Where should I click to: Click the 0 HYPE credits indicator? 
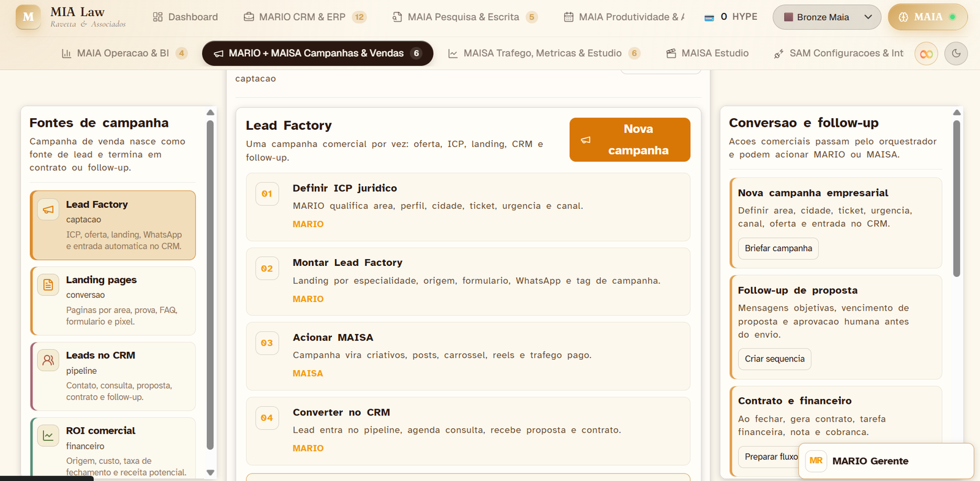731,17
